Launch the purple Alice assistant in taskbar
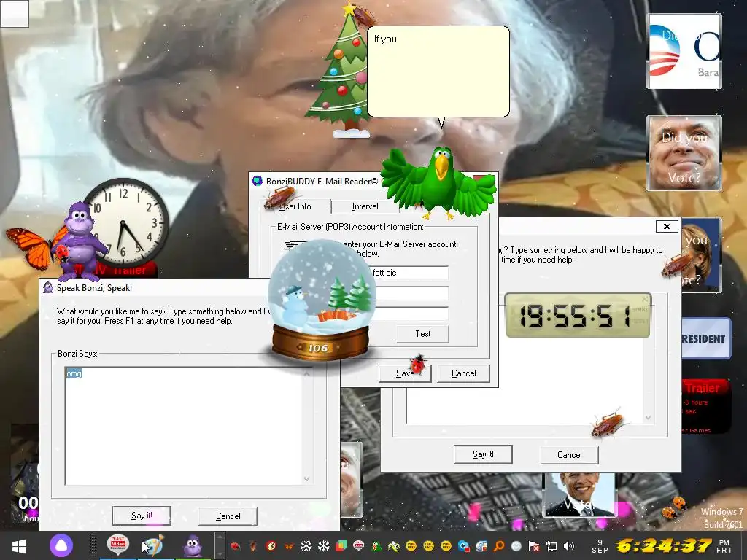The width and height of the screenshot is (747, 560). pos(61,545)
